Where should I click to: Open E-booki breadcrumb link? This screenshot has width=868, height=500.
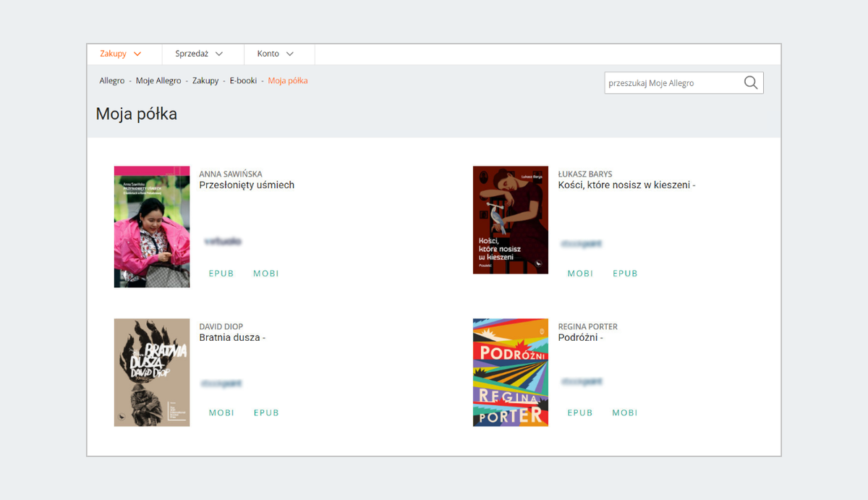[243, 80]
